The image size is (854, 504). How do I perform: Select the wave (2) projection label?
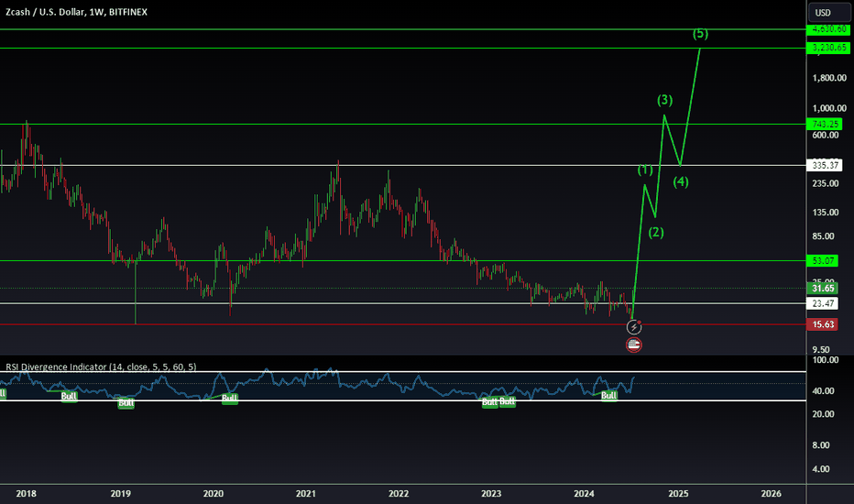656,232
